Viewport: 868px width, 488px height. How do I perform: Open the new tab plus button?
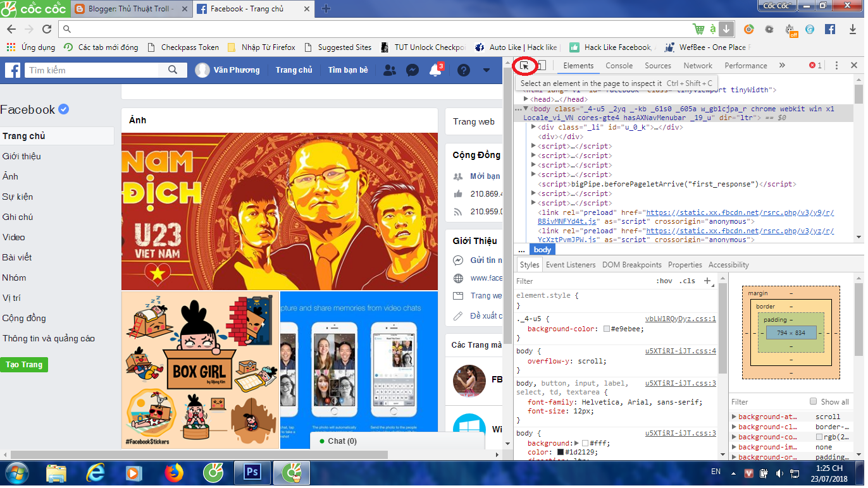click(x=326, y=9)
